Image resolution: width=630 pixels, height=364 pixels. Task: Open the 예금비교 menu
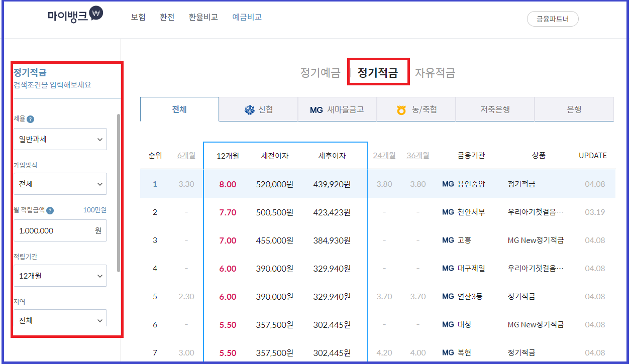pyautogui.click(x=247, y=17)
